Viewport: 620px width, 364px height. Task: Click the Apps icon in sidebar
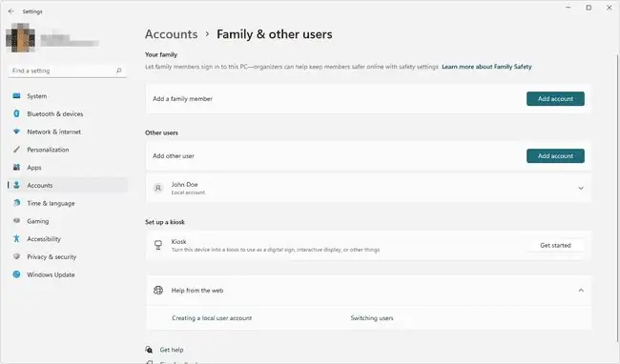click(x=16, y=167)
